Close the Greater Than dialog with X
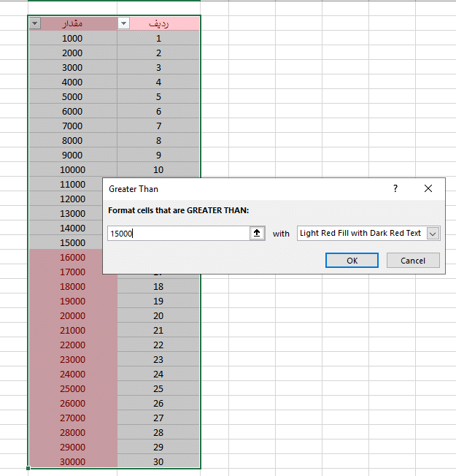 pos(428,188)
